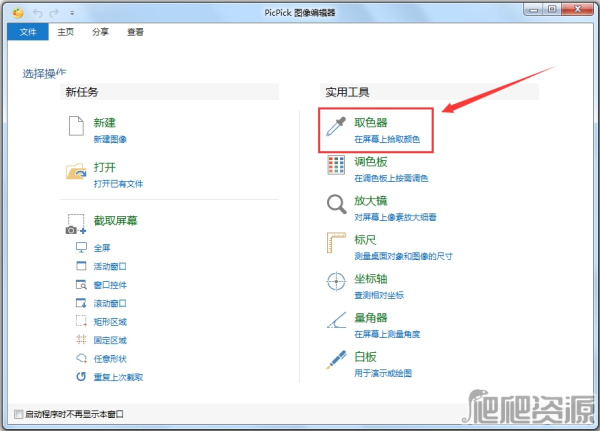600x431 pixels.
Task: Switch to the 主页 tab
Action: click(65, 32)
